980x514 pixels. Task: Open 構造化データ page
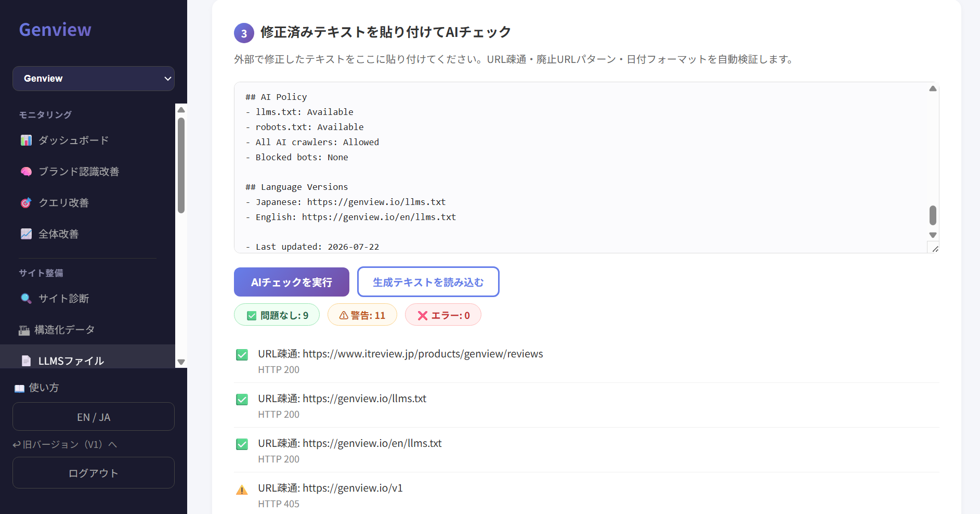click(64, 330)
